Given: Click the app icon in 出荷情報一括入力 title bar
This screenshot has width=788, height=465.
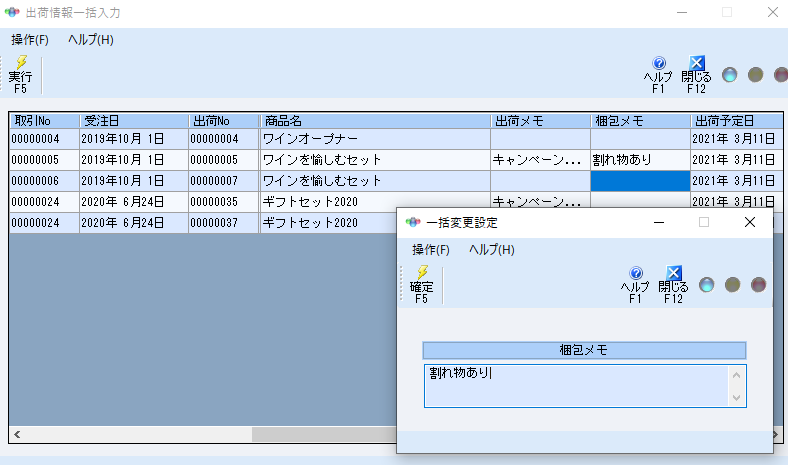Looking at the screenshot, I should coord(12,12).
